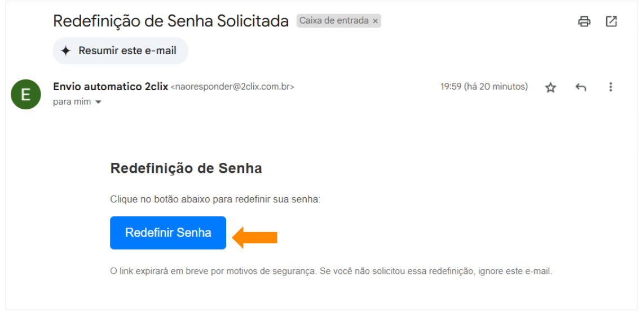This screenshot has height=311, width=644.
Task: Click sender name Envio automatico 2clix
Action: [111, 87]
